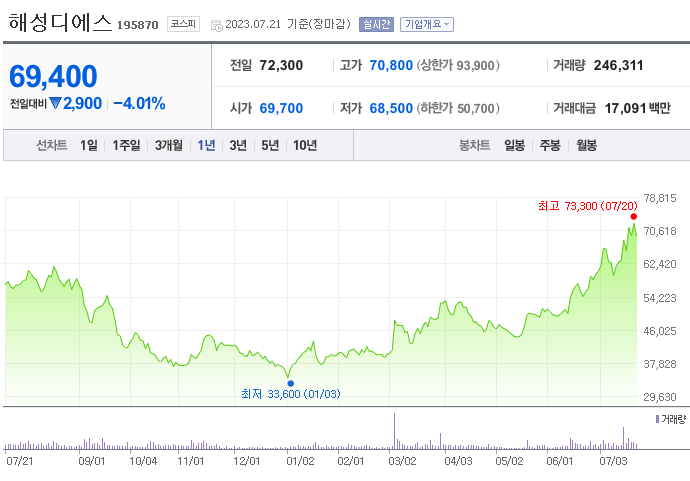Click the open price 69,700

pyautogui.click(x=281, y=108)
